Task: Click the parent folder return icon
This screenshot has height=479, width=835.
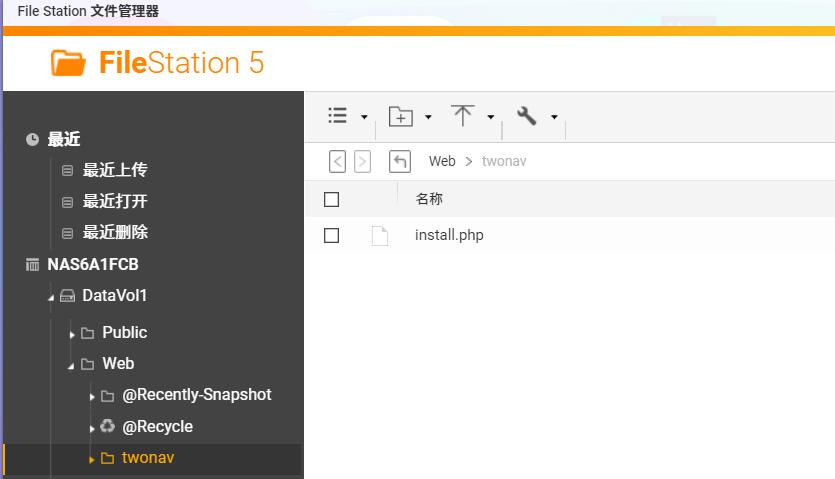Action: tap(400, 161)
